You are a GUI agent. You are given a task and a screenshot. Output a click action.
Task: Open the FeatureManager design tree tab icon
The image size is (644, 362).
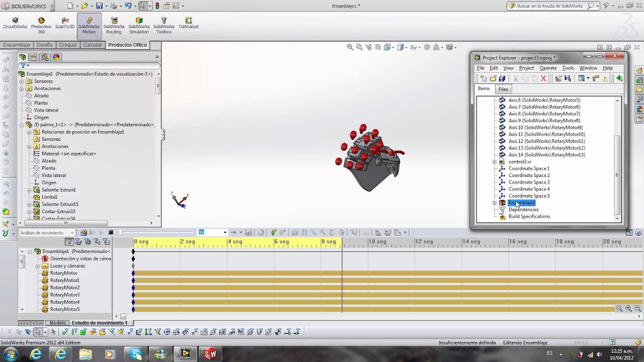[22, 57]
